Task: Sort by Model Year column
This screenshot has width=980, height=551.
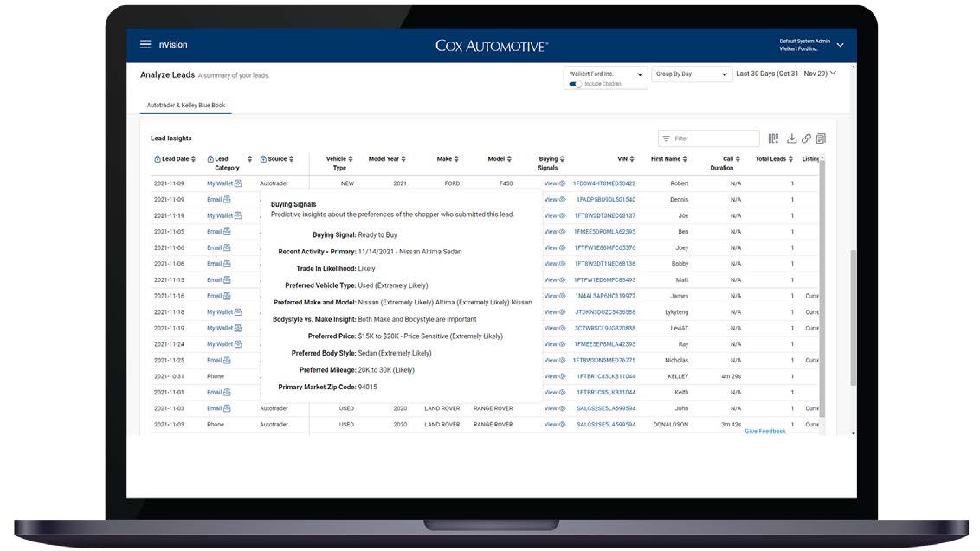Action: pos(403,159)
